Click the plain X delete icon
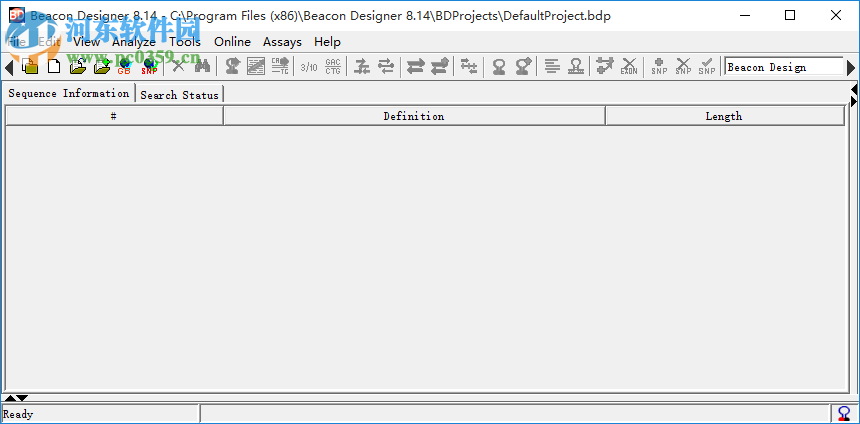Image resolution: width=860 pixels, height=424 pixels. coord(179,66)
